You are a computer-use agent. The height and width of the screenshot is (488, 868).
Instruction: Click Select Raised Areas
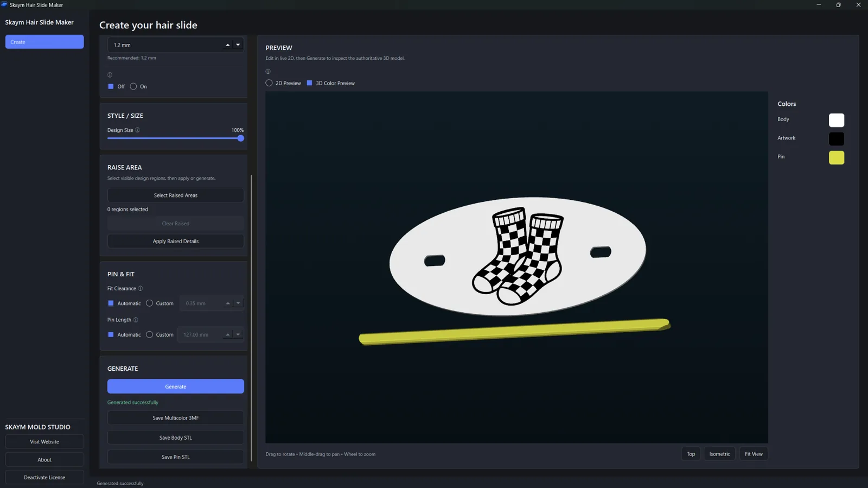click(176, 195)
